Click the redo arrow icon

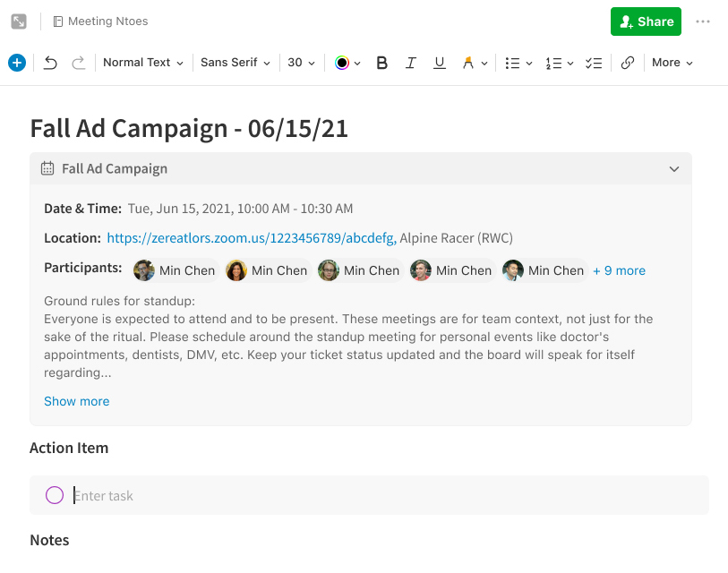pos(79,63)
